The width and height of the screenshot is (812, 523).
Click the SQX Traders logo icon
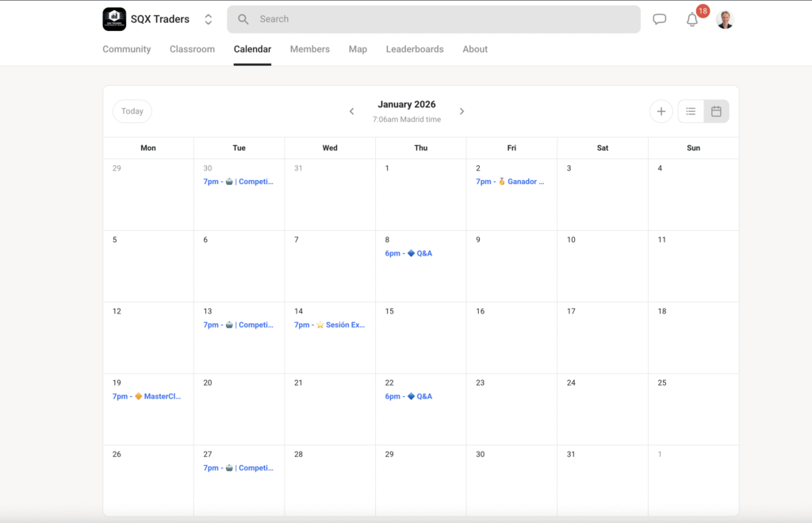coord(114,19)
